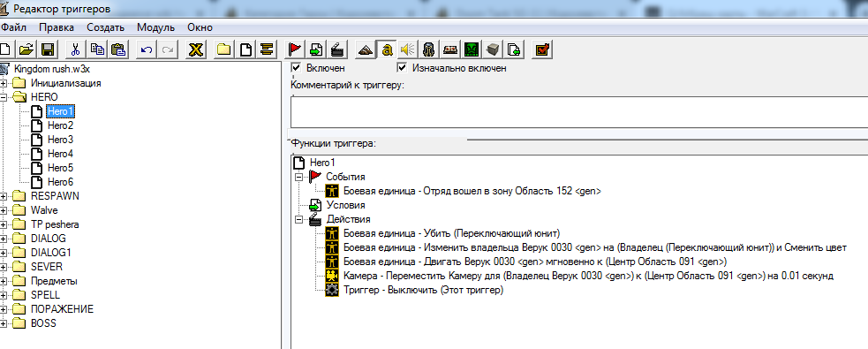Create a new trigger with the page icon
The width and height of the screenshot is (868, 349).
click(245, 49)
